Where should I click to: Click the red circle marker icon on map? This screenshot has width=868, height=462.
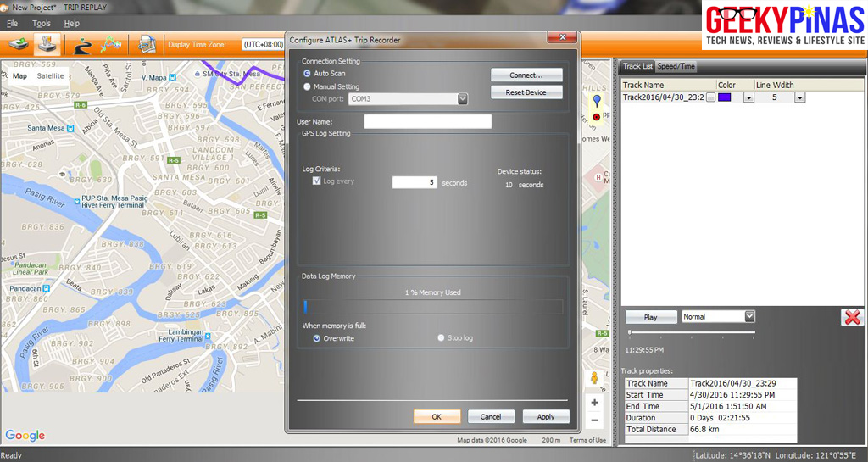tap(596, 117)
